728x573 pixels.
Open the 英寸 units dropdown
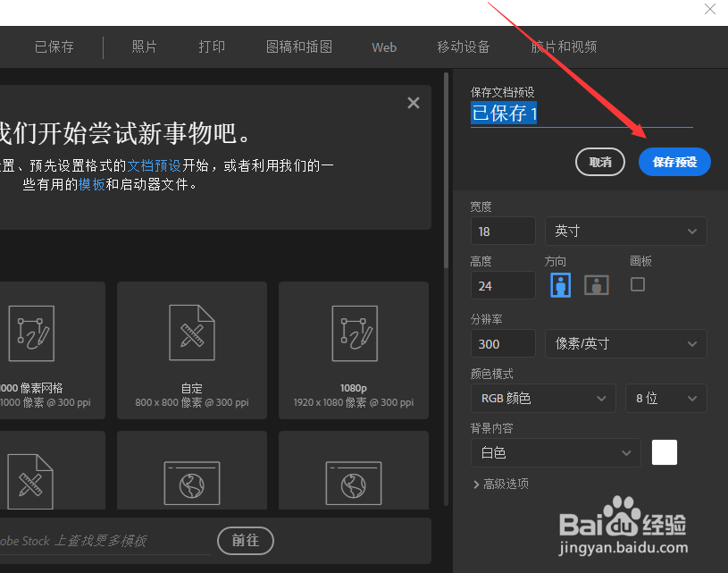625,231
